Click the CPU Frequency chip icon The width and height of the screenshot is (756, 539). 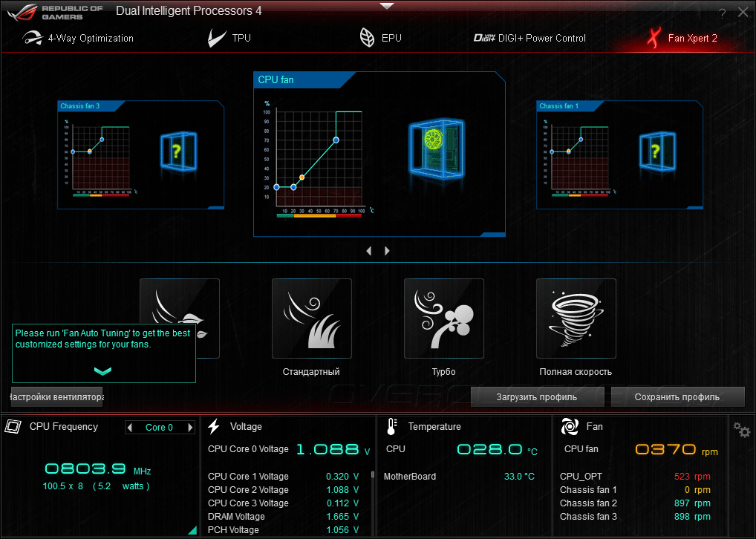(13, 426)
